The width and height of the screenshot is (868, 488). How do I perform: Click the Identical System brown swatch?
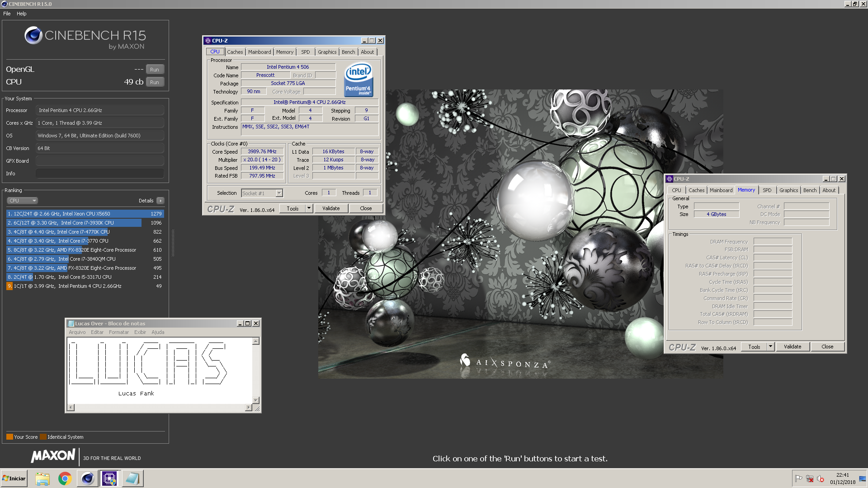coord(43,437)
